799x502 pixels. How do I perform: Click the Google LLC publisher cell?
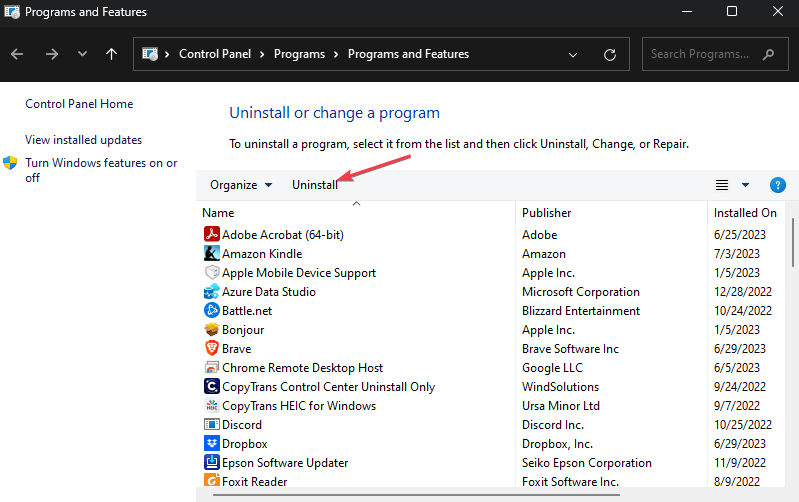552,368
